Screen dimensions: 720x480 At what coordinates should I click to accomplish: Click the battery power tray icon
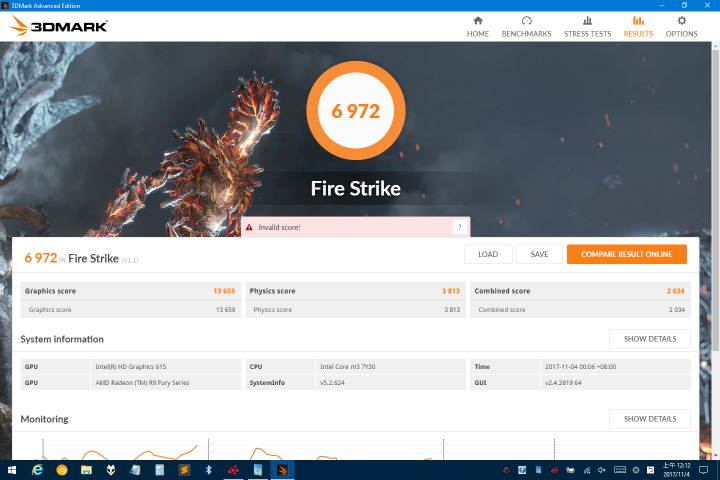tap(570, 470)
